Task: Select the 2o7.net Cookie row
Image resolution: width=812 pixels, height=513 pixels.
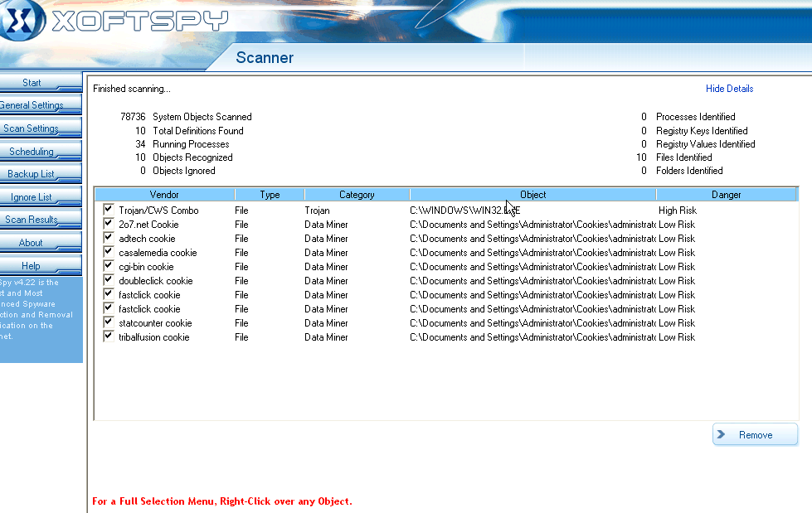Action: tap(445, 224)
